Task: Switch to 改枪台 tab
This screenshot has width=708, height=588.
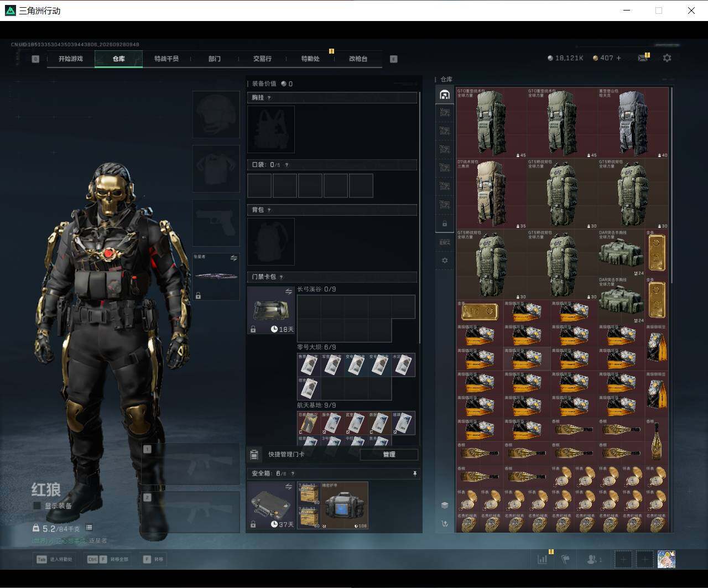Action: coord(358,59)
